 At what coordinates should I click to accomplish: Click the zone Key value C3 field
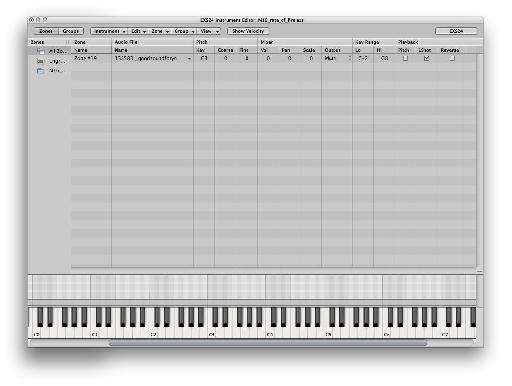point(204,58)
